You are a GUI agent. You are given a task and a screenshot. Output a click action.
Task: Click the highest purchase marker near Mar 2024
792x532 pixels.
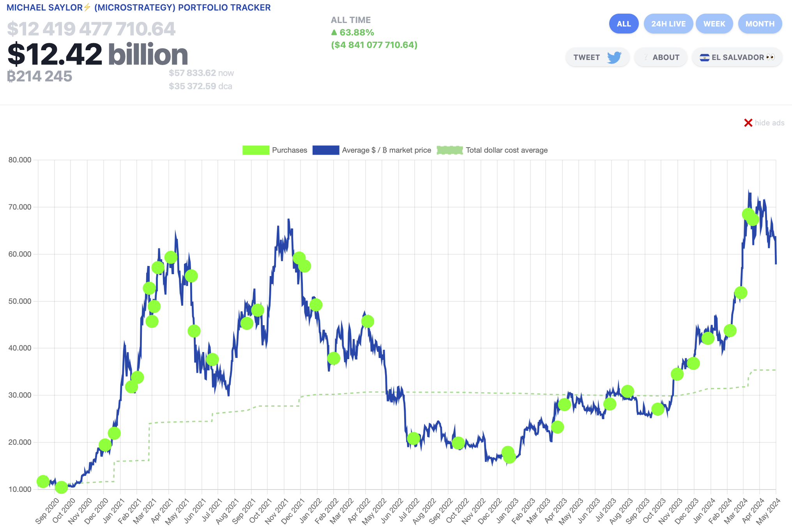click(x=748, y=214)
